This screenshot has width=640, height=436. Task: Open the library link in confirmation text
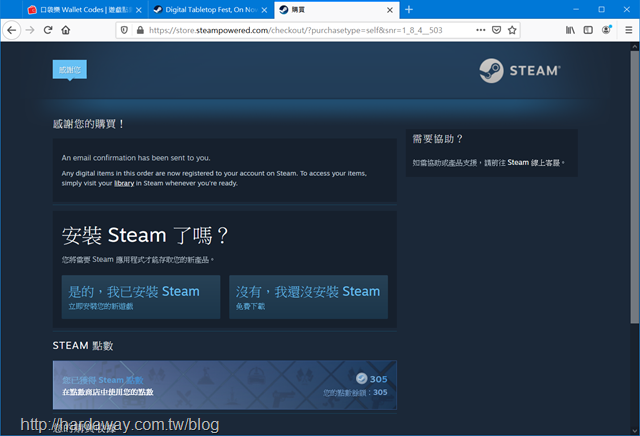[124, 183]
